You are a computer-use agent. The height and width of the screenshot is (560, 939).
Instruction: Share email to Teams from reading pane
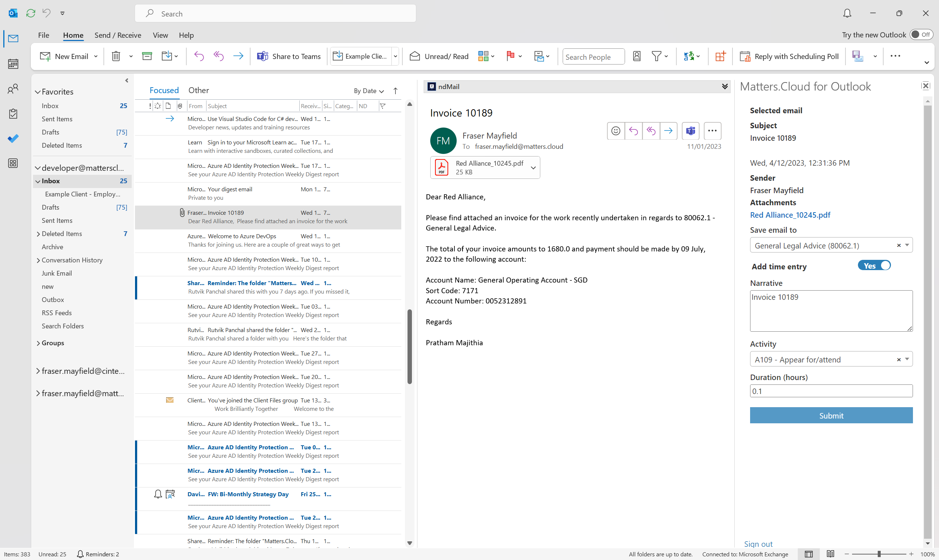[691, 131]
